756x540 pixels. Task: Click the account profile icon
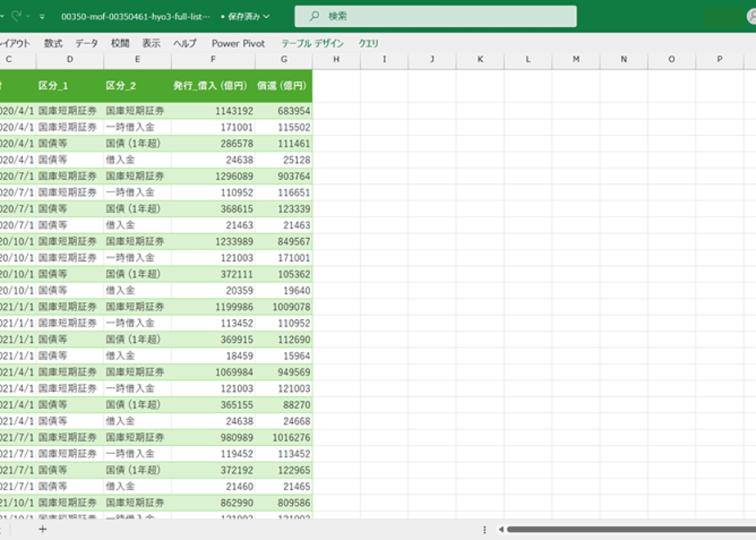coord(752,16)
